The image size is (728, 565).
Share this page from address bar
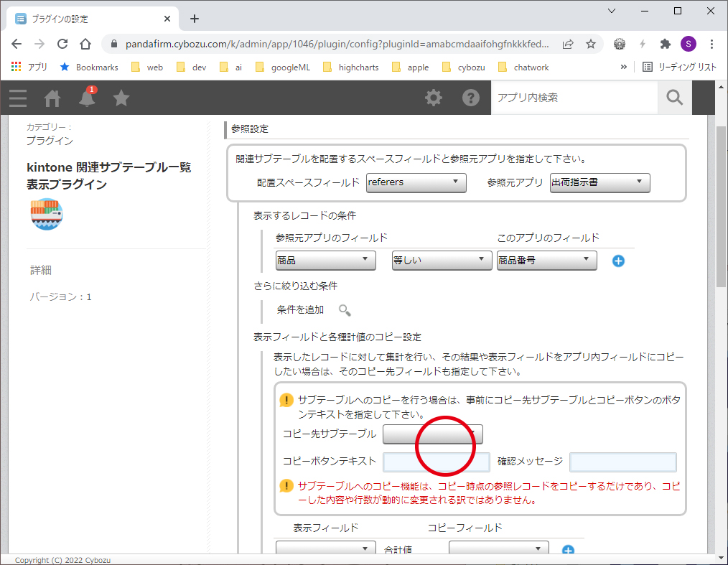(568, 44)
